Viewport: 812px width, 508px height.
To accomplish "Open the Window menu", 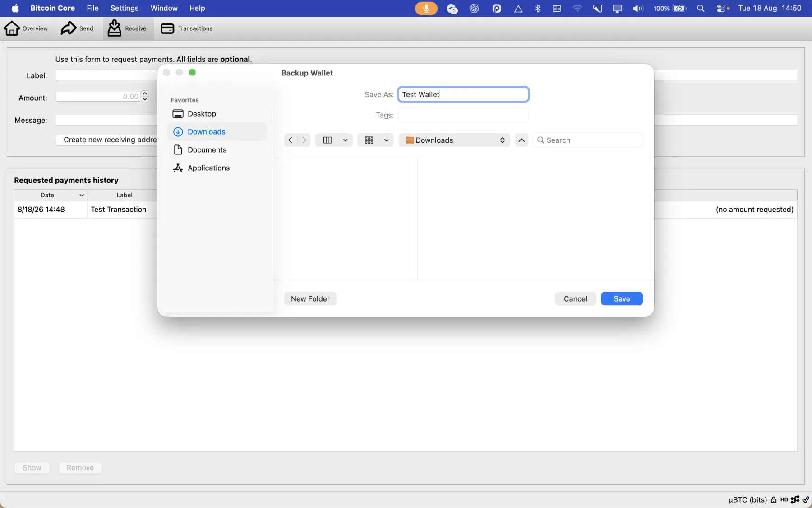I will [164, 8].
